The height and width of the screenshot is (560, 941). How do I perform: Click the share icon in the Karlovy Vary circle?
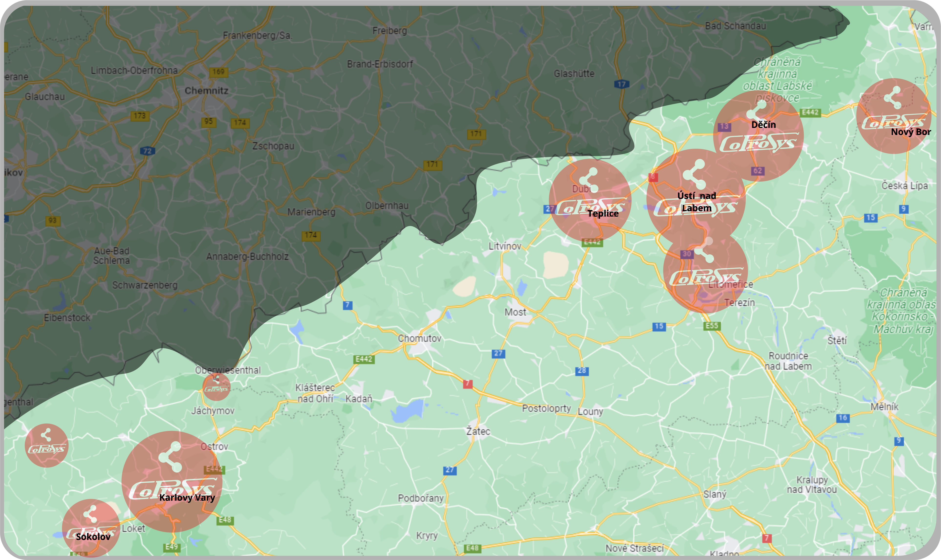click(x=170, y=457)
